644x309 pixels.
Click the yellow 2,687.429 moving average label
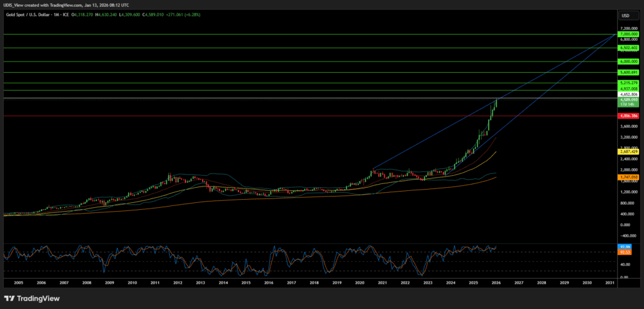[628, 151]
